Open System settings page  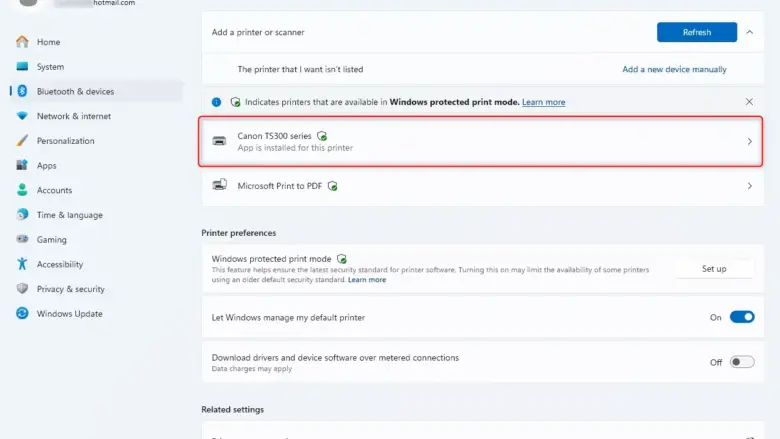[x=50, y=67]
